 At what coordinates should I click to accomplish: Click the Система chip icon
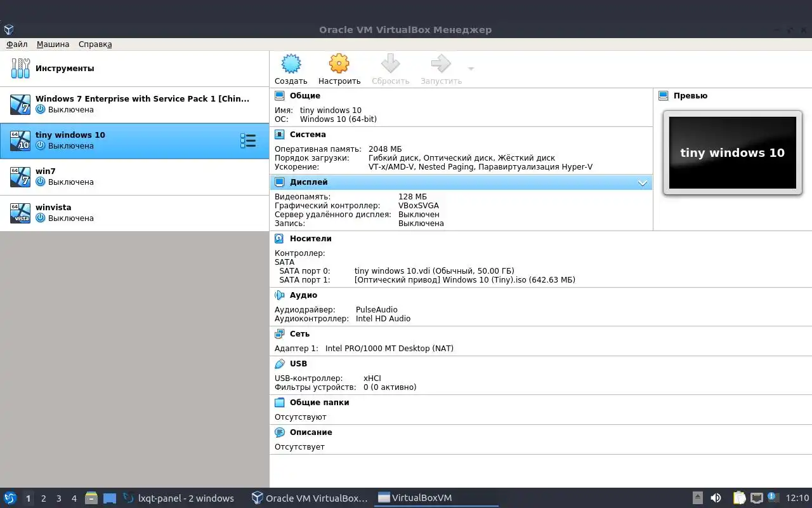(x=280, y=135)
